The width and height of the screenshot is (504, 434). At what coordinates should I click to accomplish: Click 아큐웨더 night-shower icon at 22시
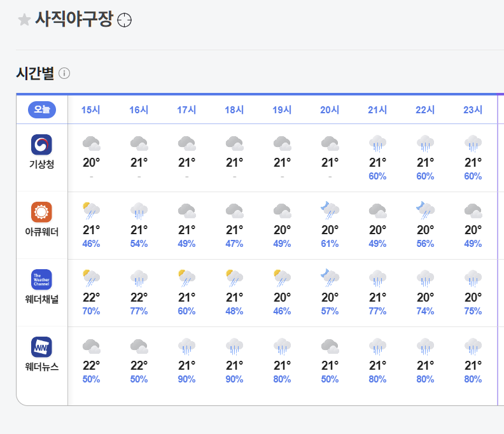coord(425,211)
